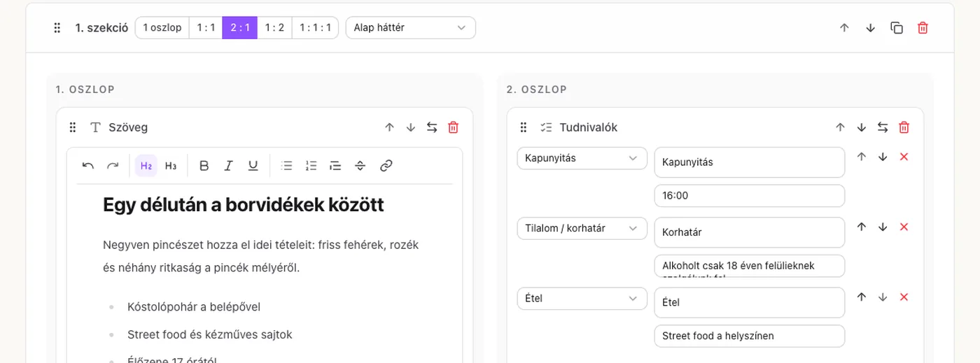Edit the 'Street food a helyszínen' field
The image size is (980, 363).
point(750,336)
